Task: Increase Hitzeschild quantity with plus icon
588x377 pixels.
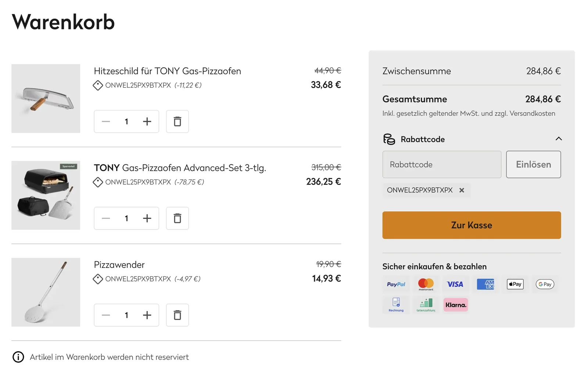Action: [147, 121]
